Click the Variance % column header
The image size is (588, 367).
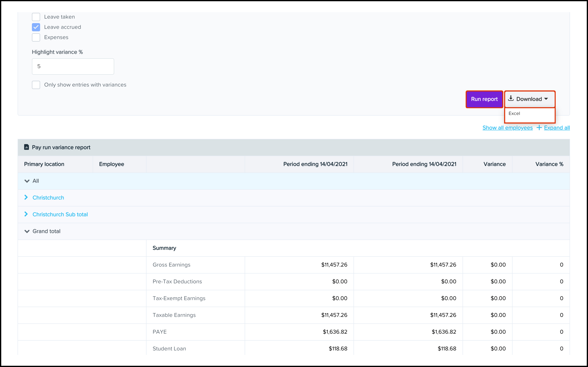(549, 164)
